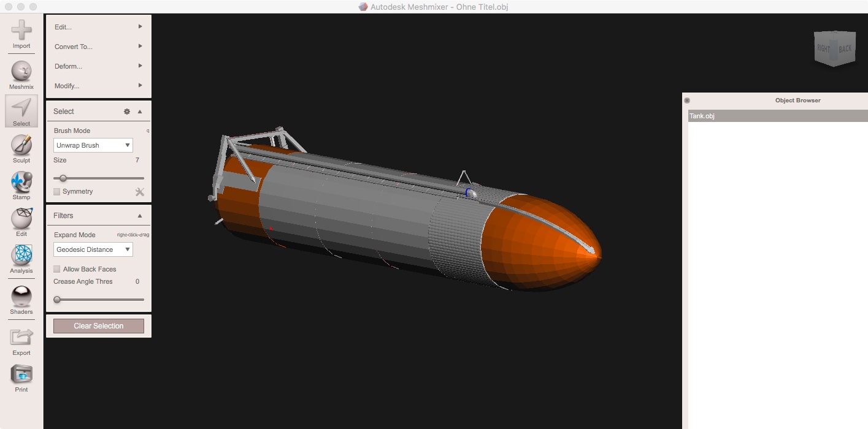Expand the Convert To submenu
This screenshot has width=868, height=429.
tap(98, 47)
